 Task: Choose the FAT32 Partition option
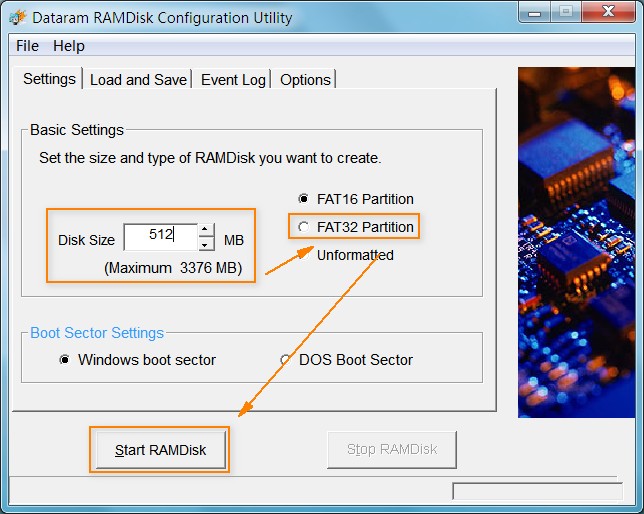point(304,227)
